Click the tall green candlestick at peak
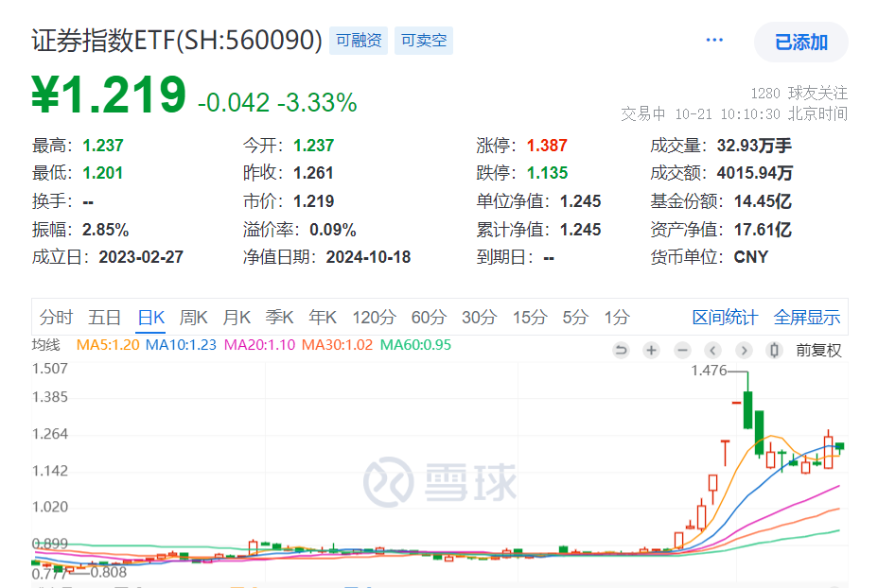This screenshot has height=588, width=878. click(747, 409)
